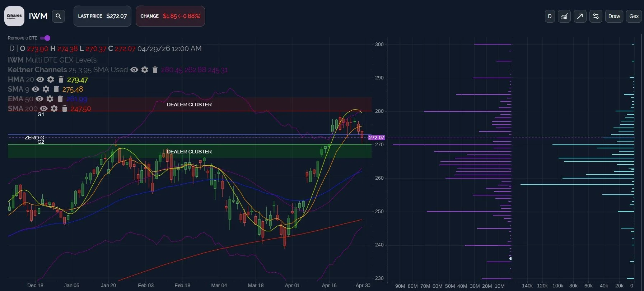Delete the HMA 20 indicator

click(61, 79)
